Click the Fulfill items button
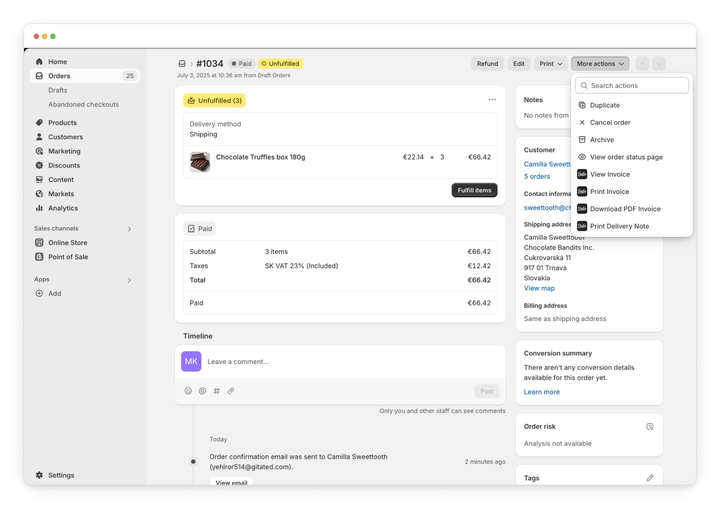 coord(474,190)
